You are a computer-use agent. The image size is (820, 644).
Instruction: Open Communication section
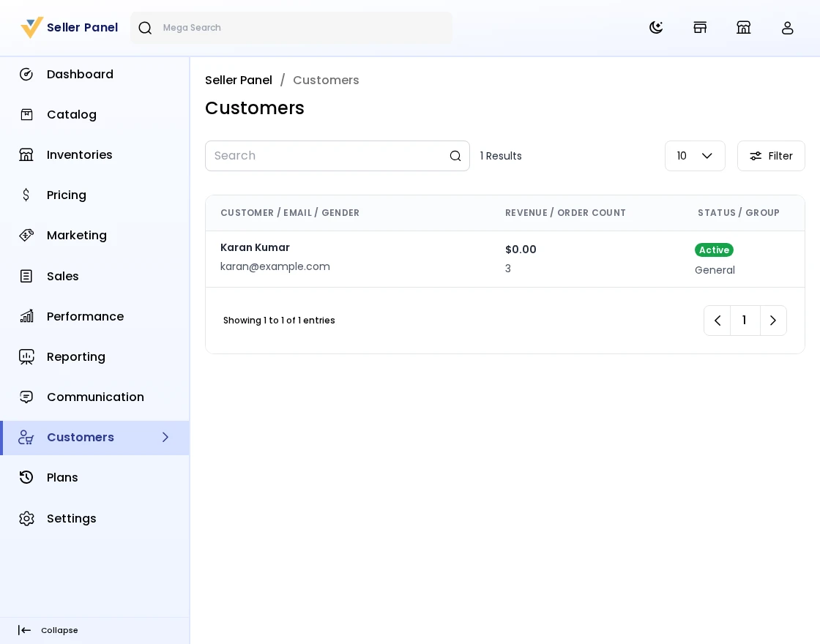(94, 397)
